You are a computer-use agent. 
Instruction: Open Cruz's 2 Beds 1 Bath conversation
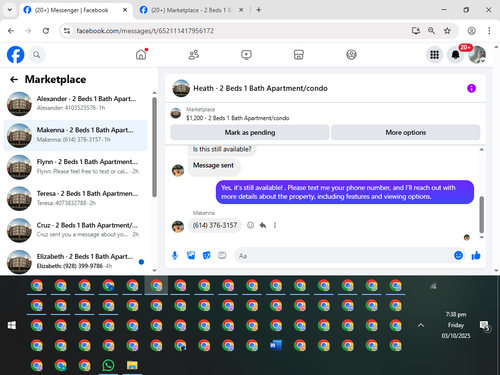coord(76,230)
